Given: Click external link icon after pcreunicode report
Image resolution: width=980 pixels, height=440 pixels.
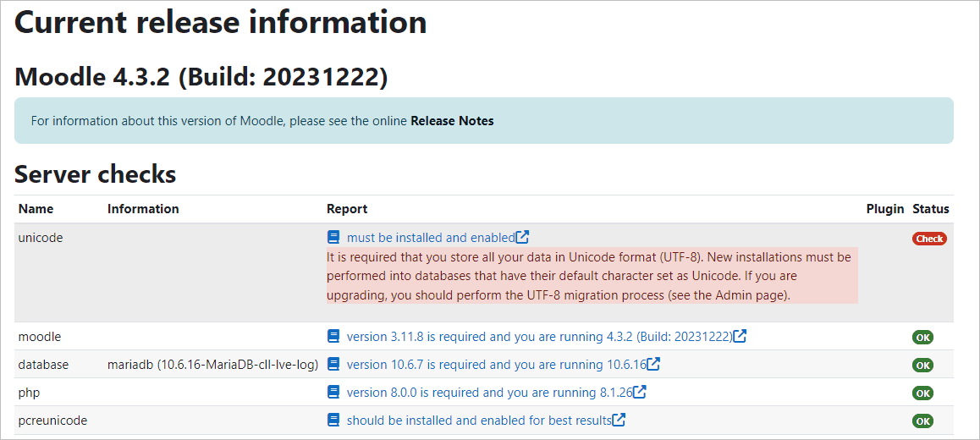Looking at the screenshot, I should (x=619, y=421).
